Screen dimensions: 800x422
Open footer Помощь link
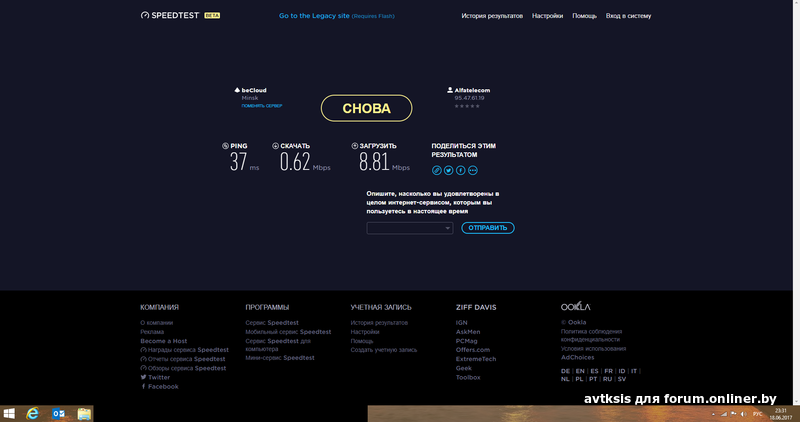[x=362, y=341]
